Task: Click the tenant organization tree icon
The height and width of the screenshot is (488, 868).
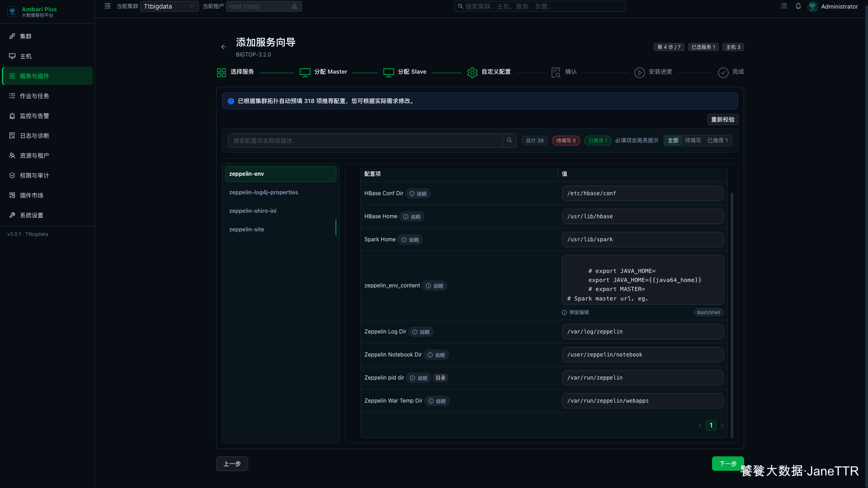Action: tap(294, 6)
